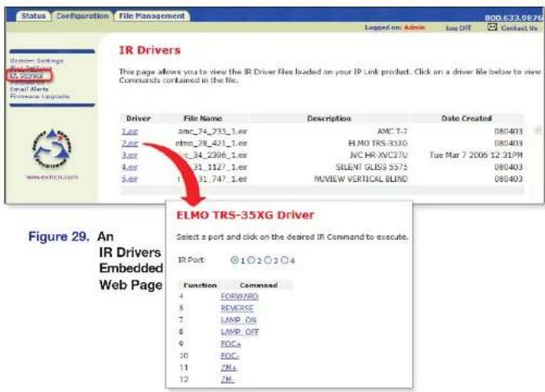This screenshot has height=392, width=545.
Task: Open driver file 1.eir
Action: click(x=130, y=131)
